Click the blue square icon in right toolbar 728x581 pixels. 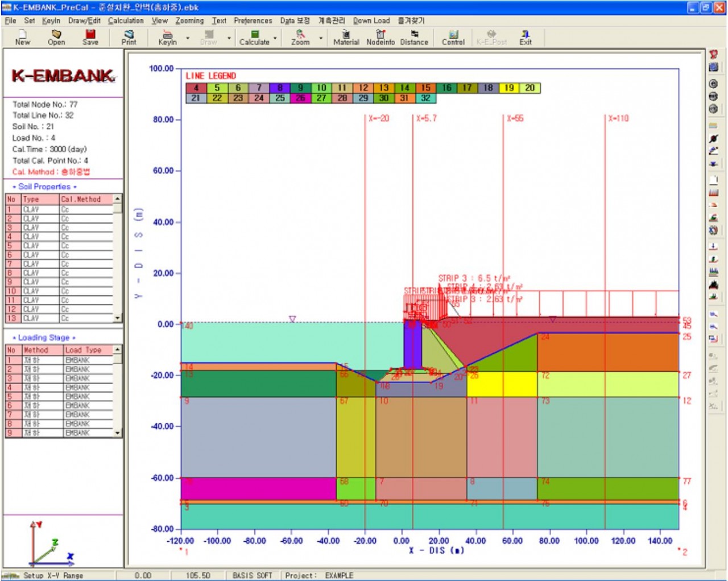pos(713,67)
